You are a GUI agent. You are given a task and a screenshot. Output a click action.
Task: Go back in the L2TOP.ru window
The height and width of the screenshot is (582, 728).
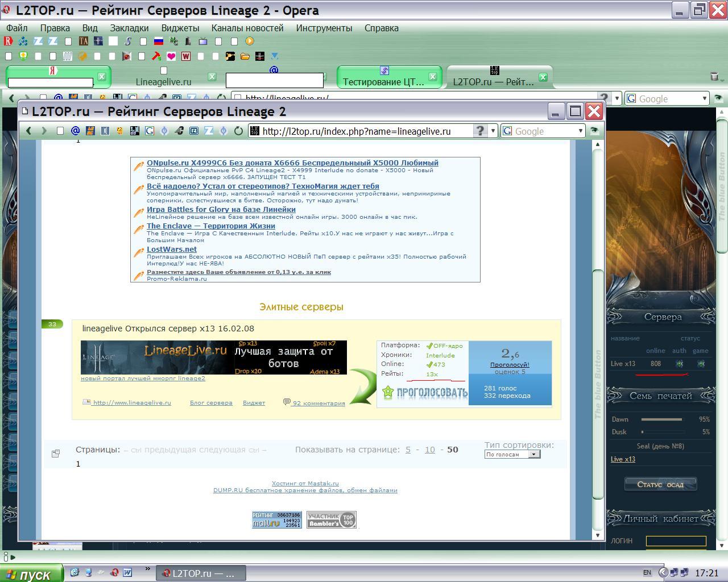(x=29, y=131)
